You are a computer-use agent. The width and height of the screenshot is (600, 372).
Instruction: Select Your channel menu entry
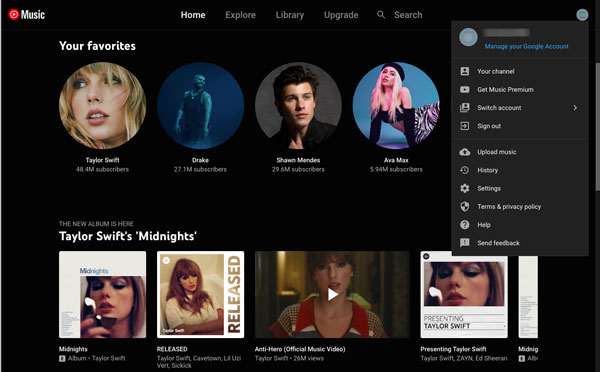point(520,71)
